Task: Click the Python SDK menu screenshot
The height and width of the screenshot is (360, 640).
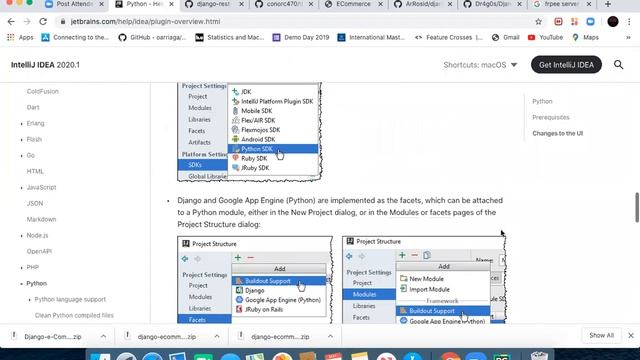Action: coord(249,131)
